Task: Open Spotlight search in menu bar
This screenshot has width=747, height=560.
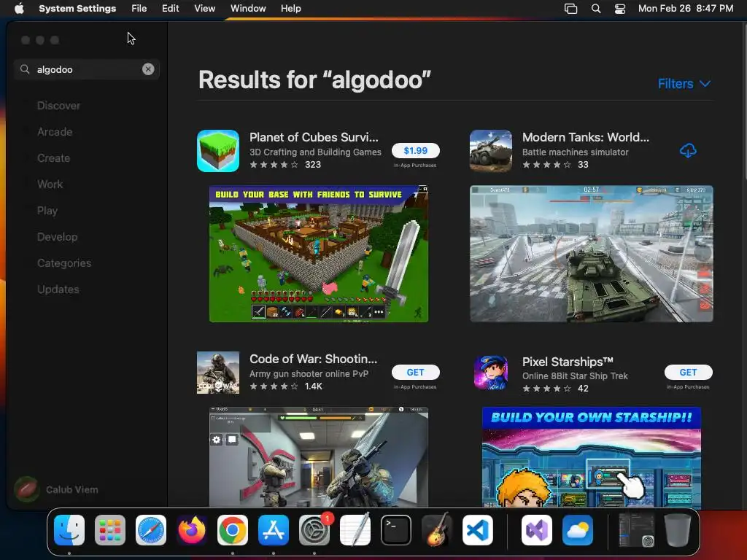Action: click(x=595, y=8)
